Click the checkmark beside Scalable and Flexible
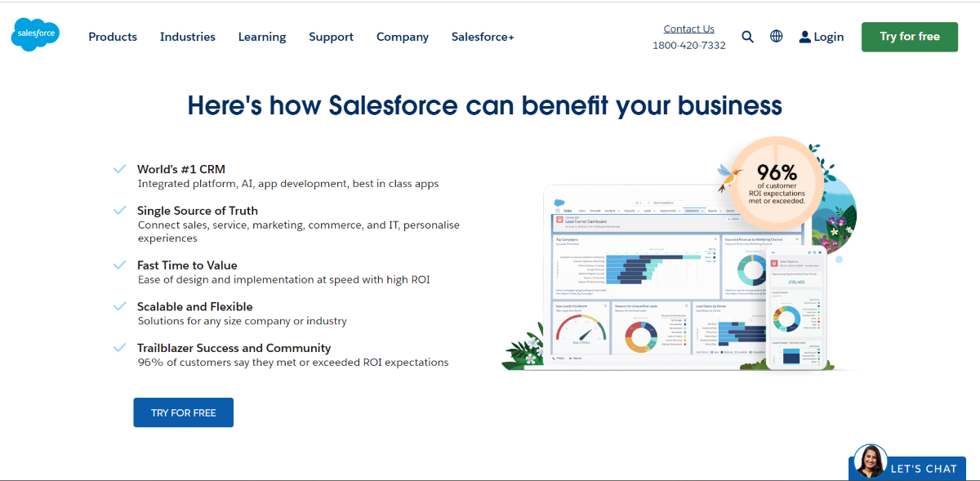The height and width of the screenshot is (481, 980). point(120,306)
